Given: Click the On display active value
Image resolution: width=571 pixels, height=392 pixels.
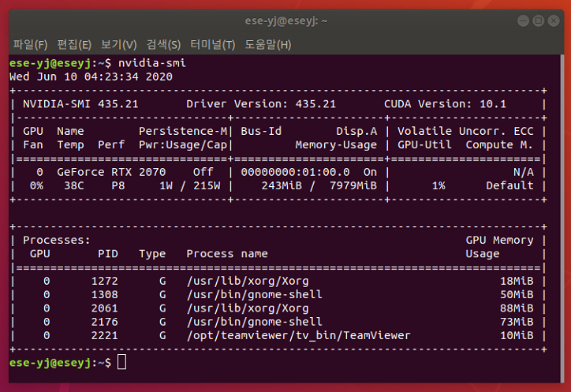Looking at the screenshot, I should [x=370, y=172].
